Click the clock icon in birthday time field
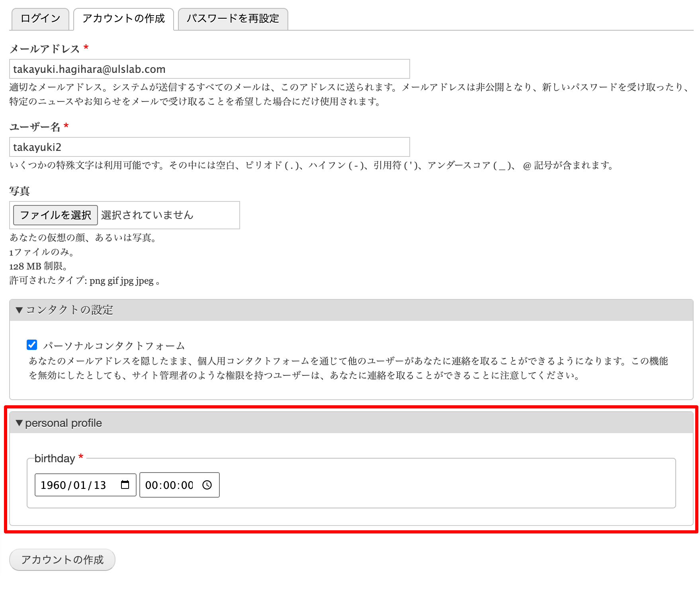 coord(207,485)
